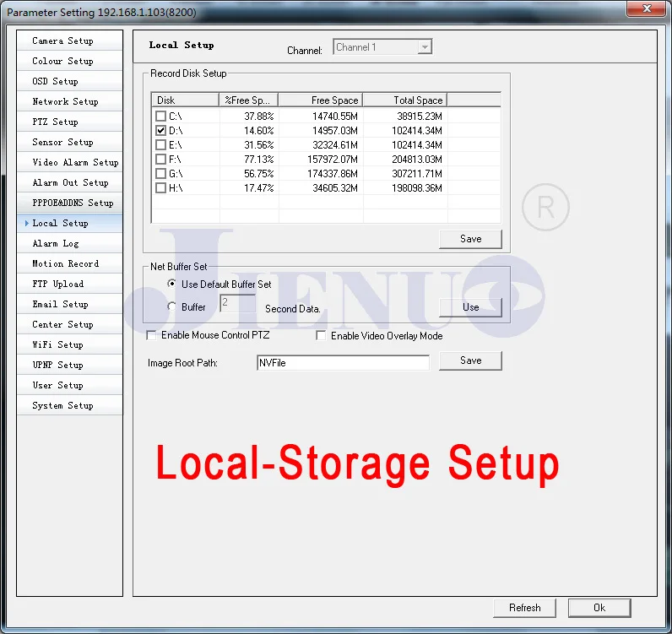Click the Refresh button
The image size is (672, 634).
pyautogui.click(x=524, y=608)
